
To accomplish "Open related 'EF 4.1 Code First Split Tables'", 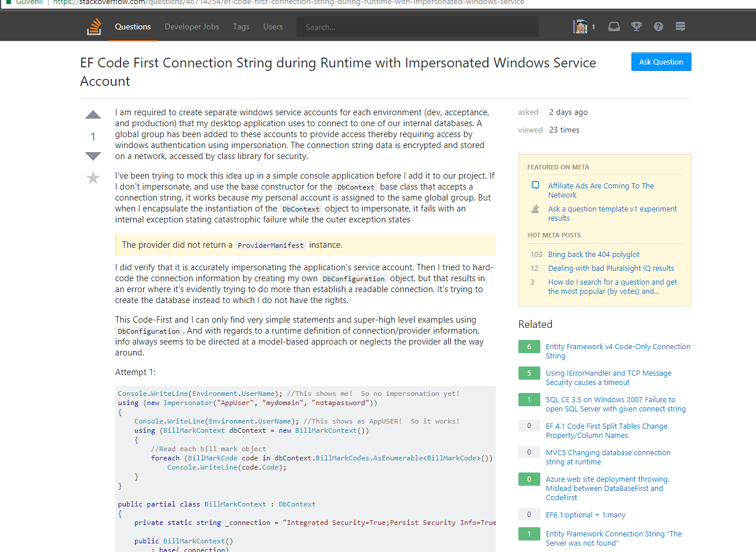I will click(x=606, y=430).
